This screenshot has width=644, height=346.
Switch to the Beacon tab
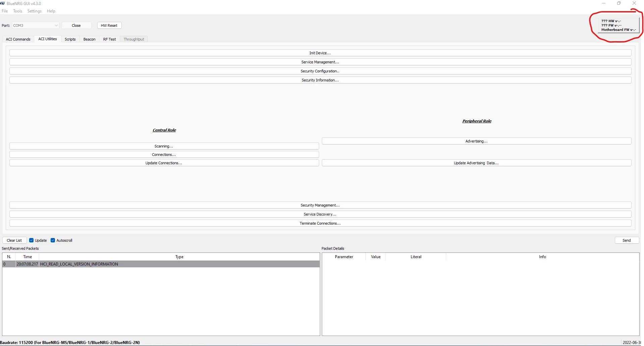(90, 39)
